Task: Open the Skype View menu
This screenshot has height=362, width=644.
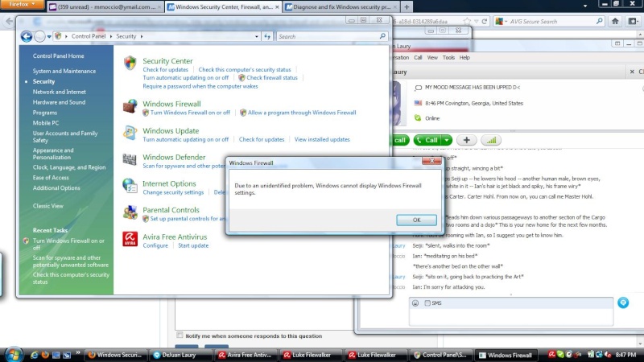Action: pyautogui.click(x=432, y=57)
